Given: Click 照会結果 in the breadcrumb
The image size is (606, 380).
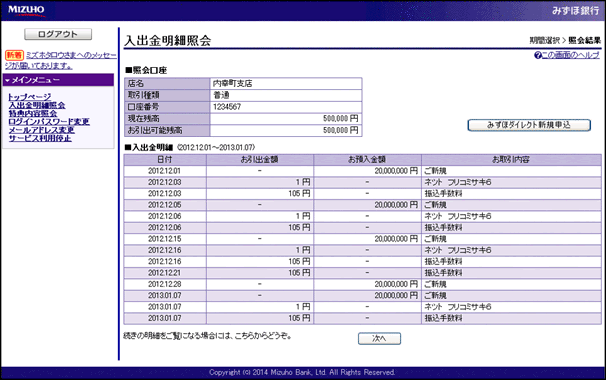Looking at the screenshot, I should (x=585, y=40).
